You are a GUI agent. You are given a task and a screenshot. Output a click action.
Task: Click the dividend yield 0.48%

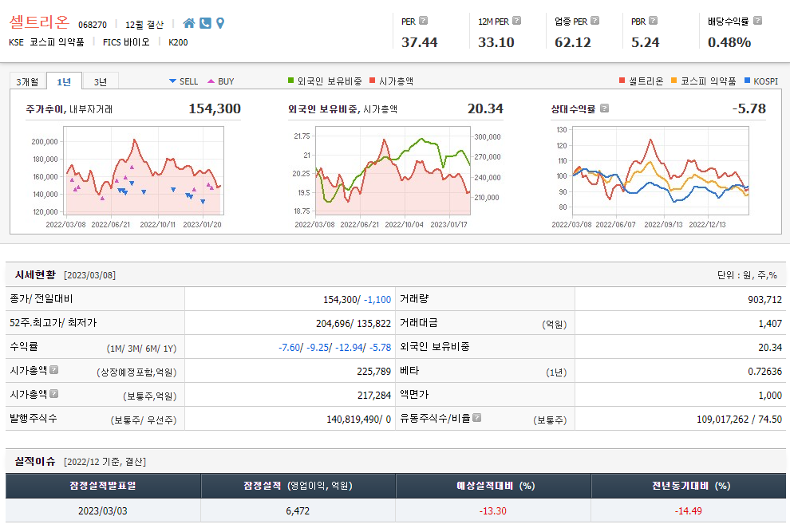(x=729, y=42)
